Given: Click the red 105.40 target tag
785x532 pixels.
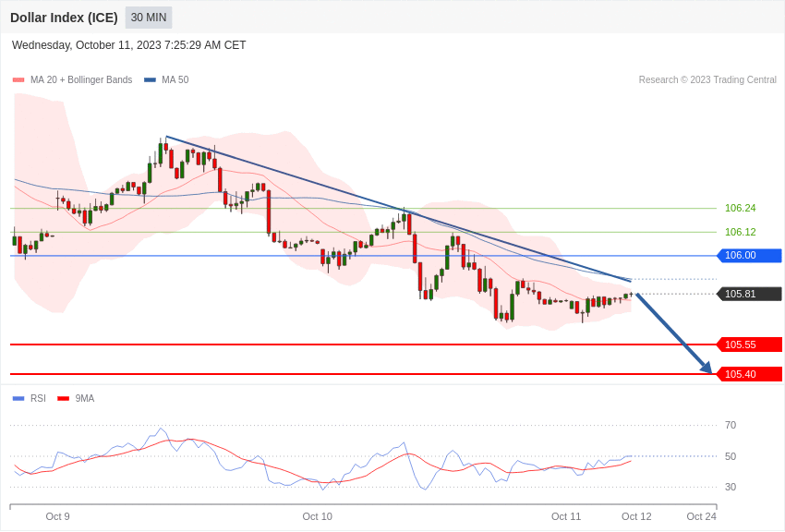Looking at the screenshot, I should point(749,374).
